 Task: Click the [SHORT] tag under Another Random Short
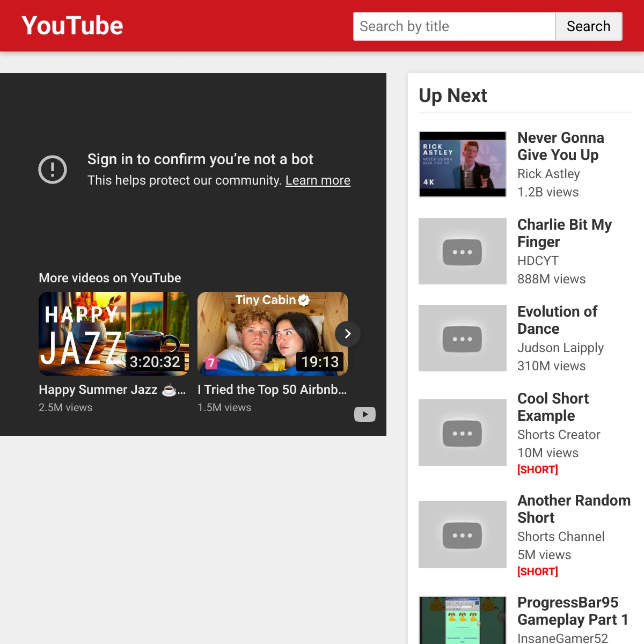pyautogui.click(x=538, y=572)
